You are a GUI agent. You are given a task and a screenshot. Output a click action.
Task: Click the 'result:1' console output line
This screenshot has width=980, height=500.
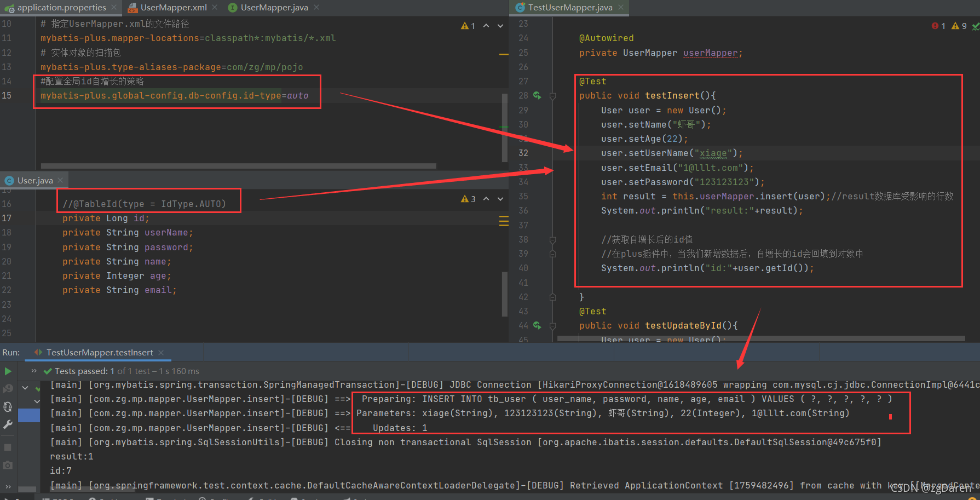(72, 456)
